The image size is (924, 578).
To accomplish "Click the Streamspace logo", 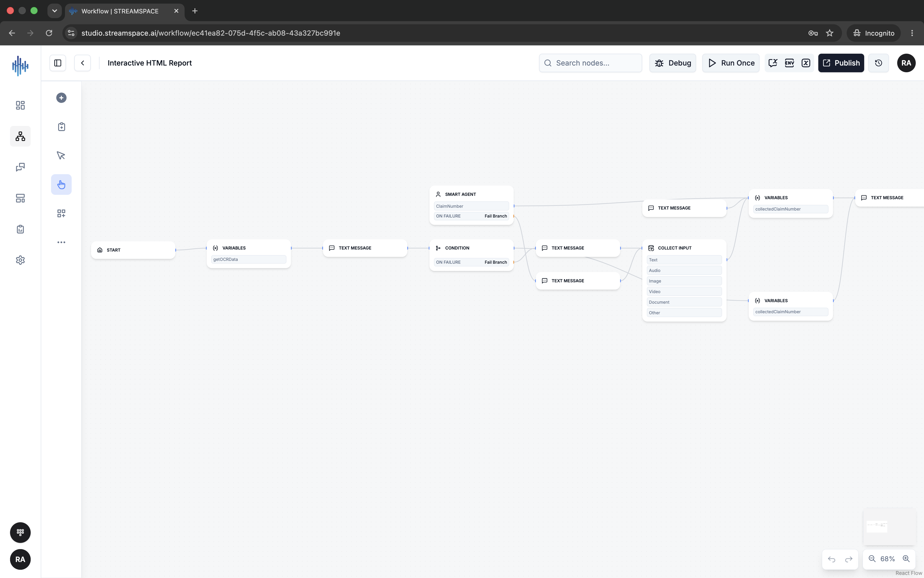I will click(x=20, y=66).
